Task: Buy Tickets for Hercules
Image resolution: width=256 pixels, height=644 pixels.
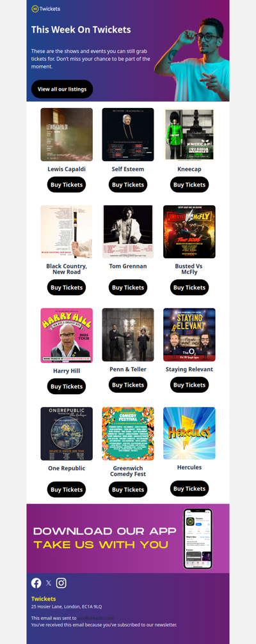Action: 189,488
